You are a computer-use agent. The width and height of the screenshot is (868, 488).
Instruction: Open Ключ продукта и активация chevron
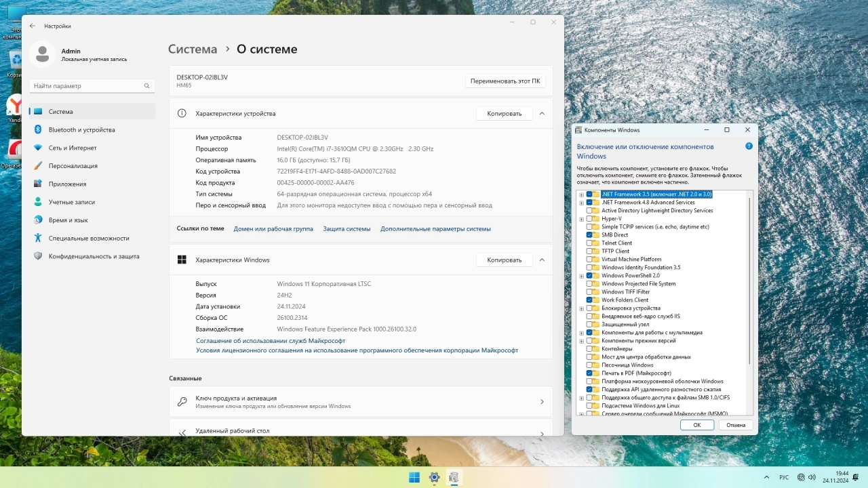click(542, 402)
